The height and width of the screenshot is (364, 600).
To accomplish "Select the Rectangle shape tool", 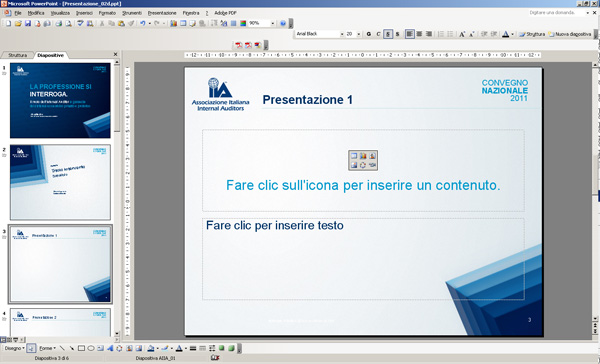I will (81, 348).
